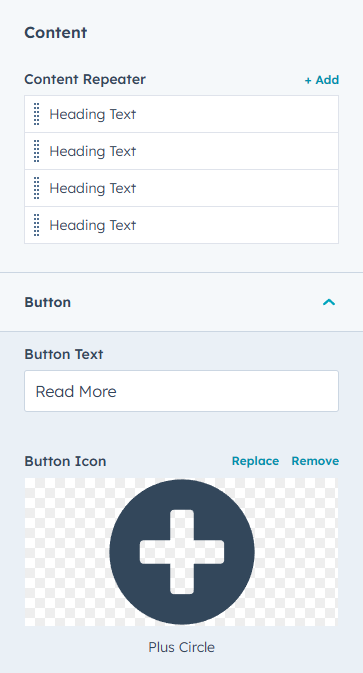The height and width of the screenshot is (673, 363).
Task: Remove the Button Icon
Action: (x=315, y=461)
